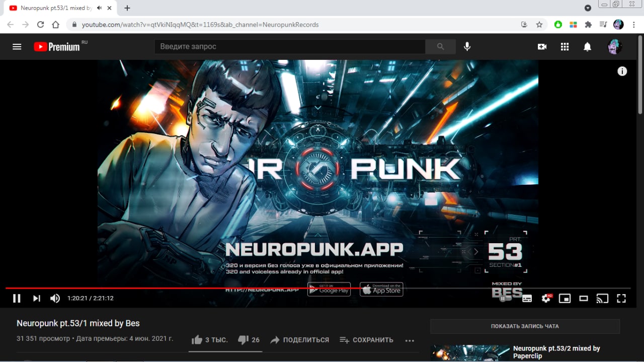
Task: Open the media control playlist icon
Action: (603, 24)
